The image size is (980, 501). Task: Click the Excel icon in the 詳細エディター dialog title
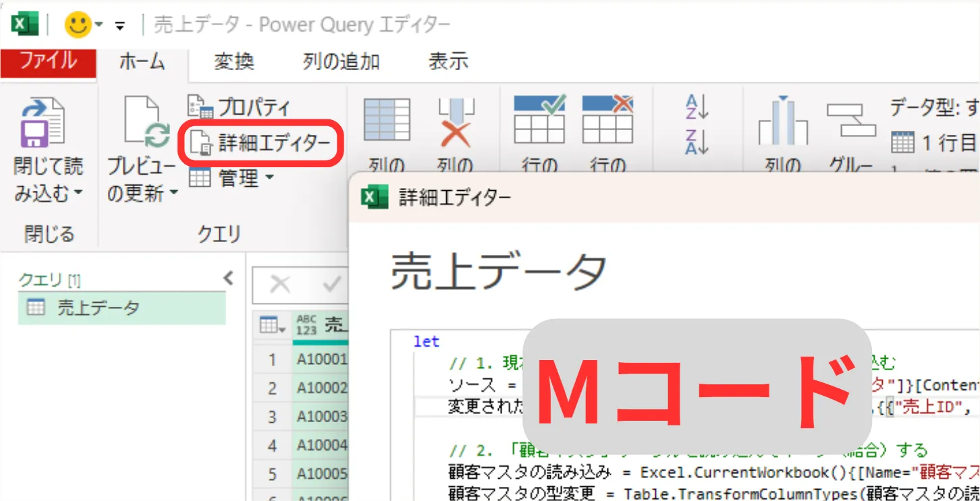click(375, 198)
